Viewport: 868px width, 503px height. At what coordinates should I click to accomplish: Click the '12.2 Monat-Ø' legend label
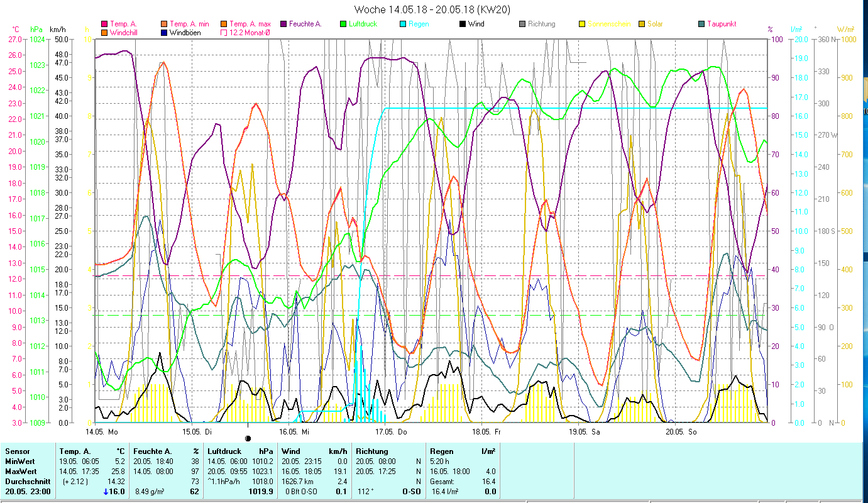(250, 32)
